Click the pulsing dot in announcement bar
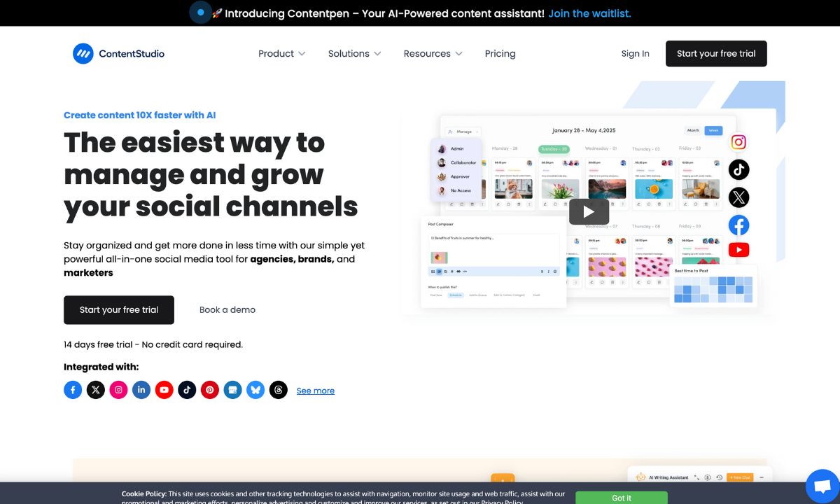 tap(201, 13)
